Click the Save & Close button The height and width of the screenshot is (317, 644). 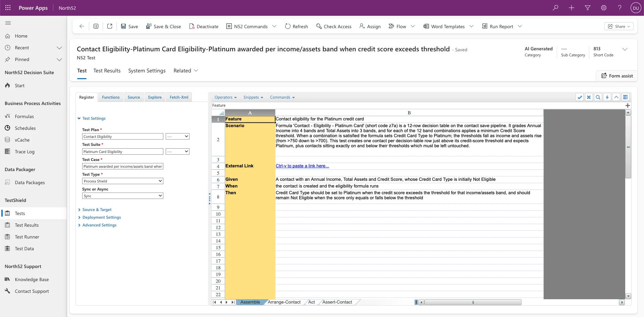(163, 27)
